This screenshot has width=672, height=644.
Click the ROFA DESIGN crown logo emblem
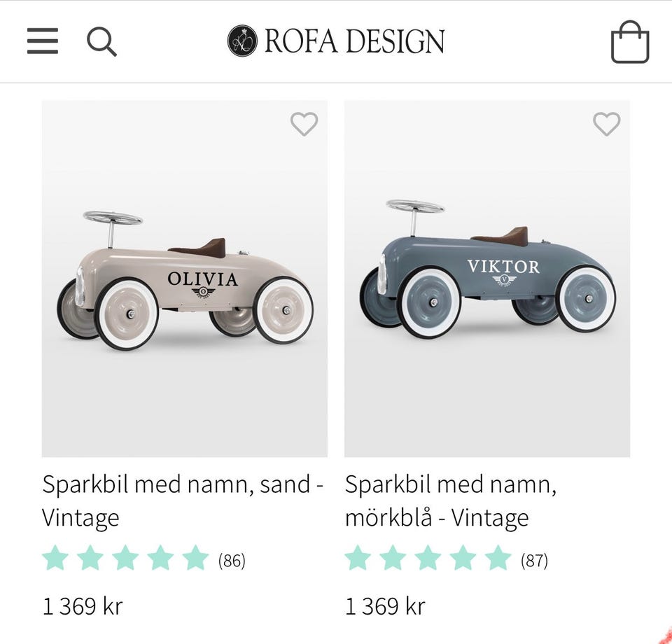pyautogui.click(x=241, y=41)
